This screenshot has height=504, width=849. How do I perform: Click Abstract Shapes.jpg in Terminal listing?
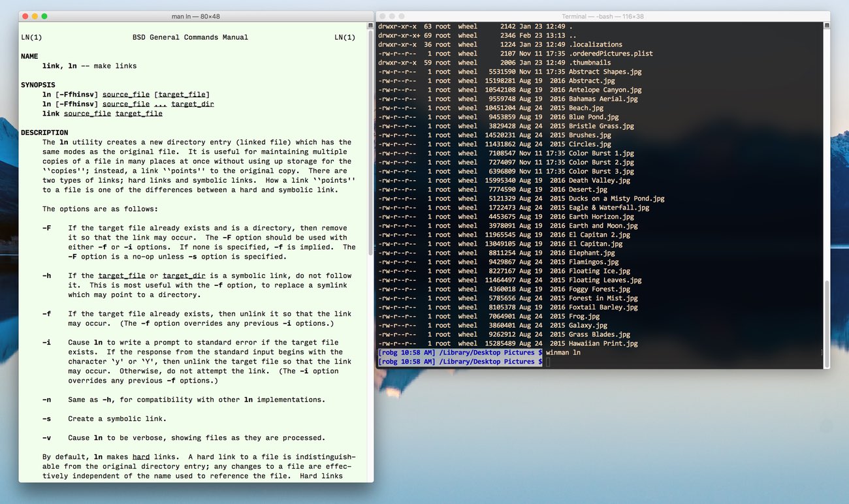pos(606,72)
